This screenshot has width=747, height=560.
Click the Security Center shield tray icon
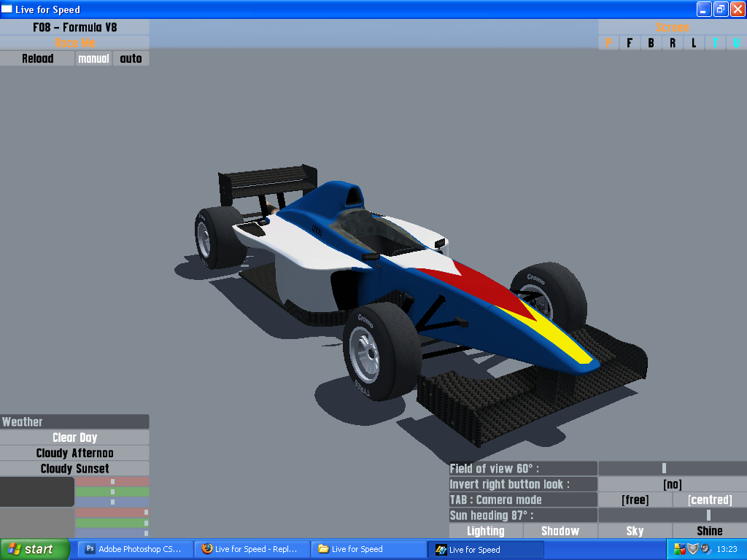click(692, 549)
